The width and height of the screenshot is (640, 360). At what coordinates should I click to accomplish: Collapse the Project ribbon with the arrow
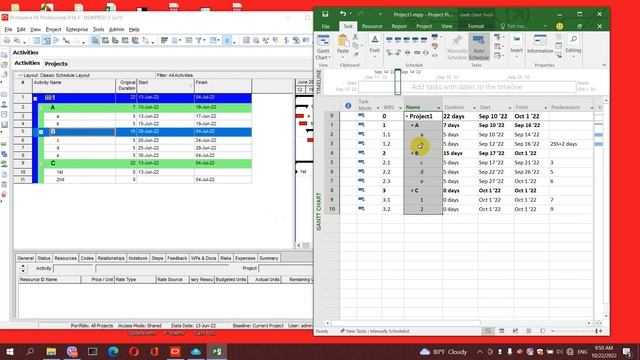click(604, 65)
